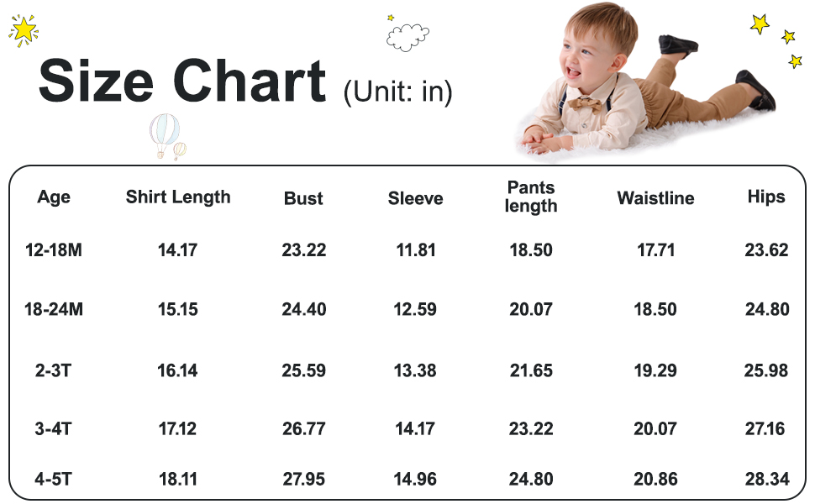This screenshot has height=504, width=815.
Task: Click the cloud doodle above the title
Action: [407, 36]
